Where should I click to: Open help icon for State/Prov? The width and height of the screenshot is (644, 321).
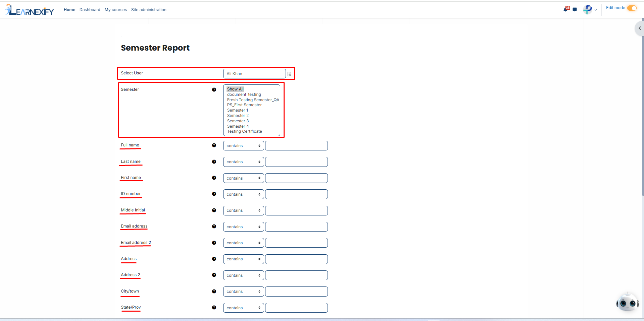click(214, 308)
